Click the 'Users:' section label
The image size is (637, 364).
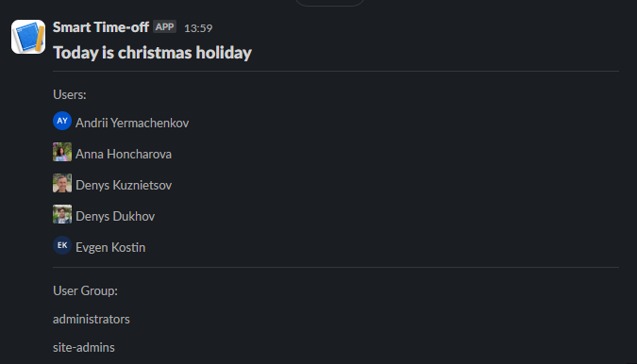(x=70, y=94)
